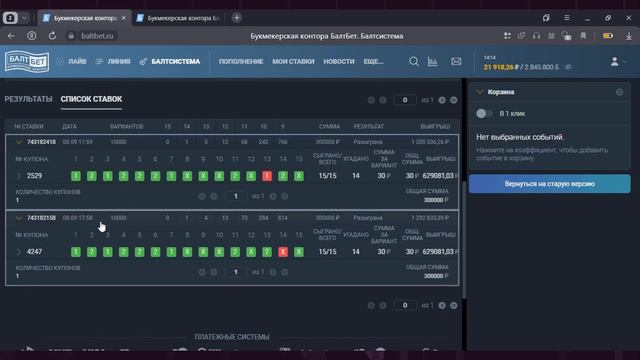Collapse bet 743182158 row
The width and height of the screenshot is (640, 360).
point(19,218)
